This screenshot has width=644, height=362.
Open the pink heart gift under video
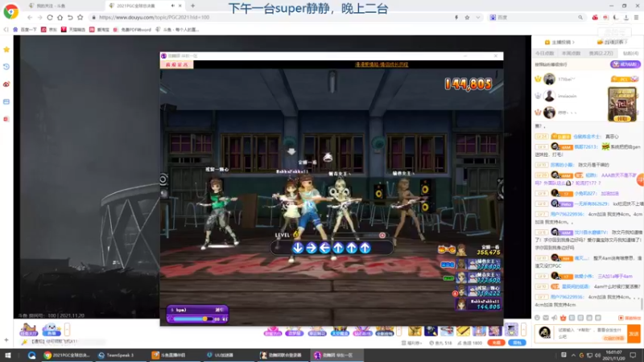[x=273, y=331]
